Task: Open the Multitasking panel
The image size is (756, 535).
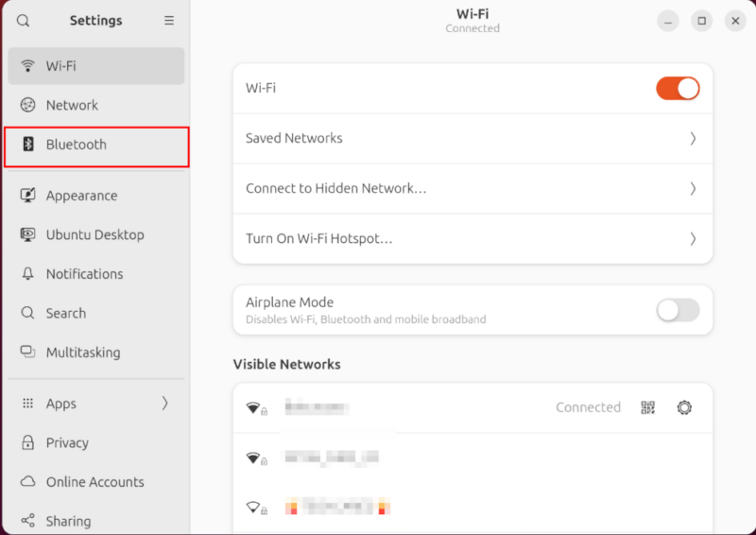Action: click(x=83, y=353)
